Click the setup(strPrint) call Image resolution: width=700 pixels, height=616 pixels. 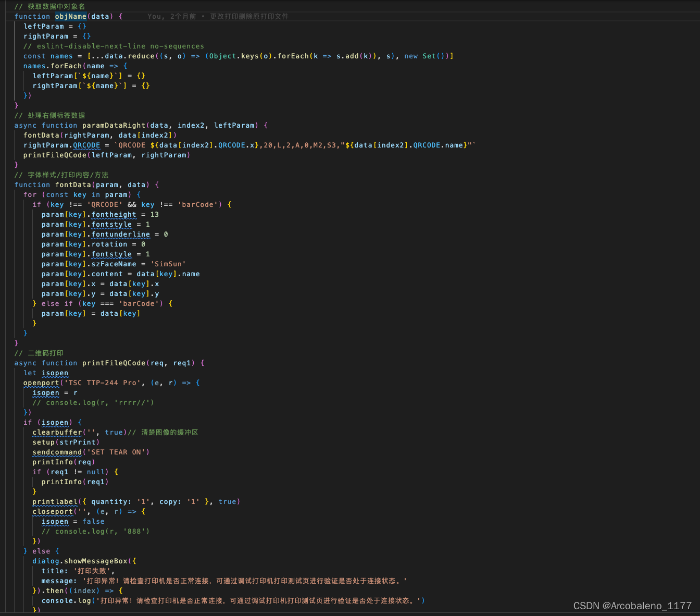point(66,442)
